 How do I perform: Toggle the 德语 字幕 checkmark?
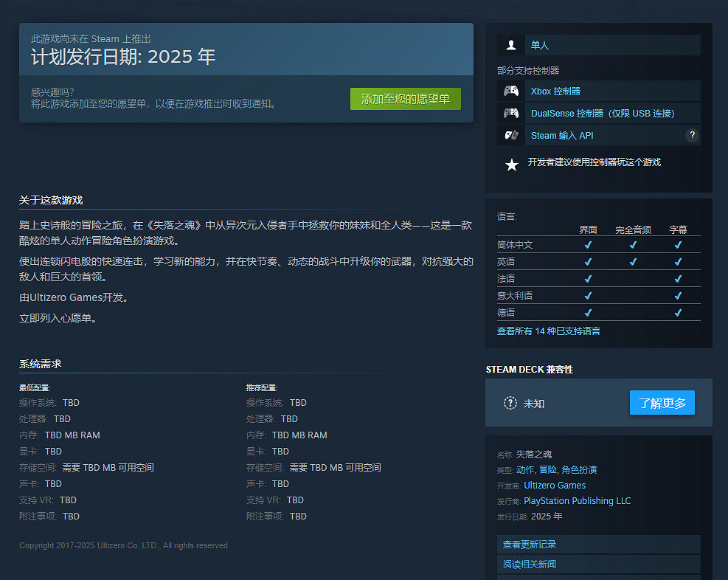[678, 312]
